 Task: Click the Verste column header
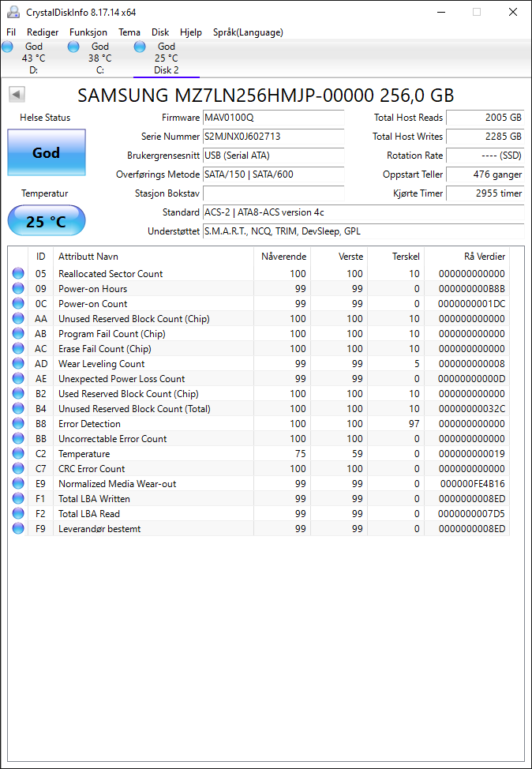tap(339, 257)
